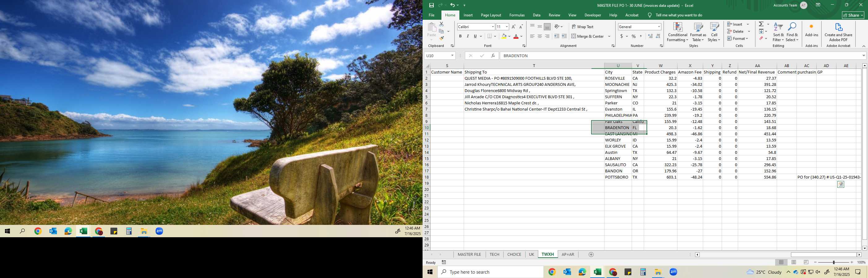Toggle Merge & Center on selected cells
868x278 pixels.
588,36
